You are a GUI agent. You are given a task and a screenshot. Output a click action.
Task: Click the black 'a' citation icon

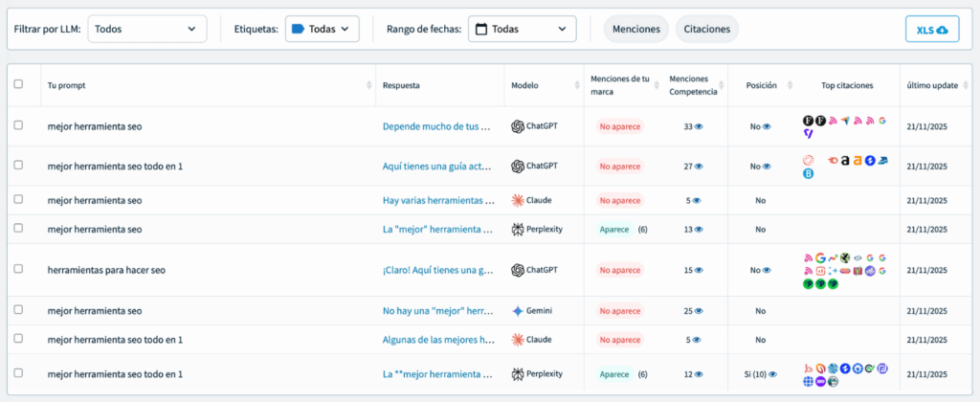tap(845, 161)
